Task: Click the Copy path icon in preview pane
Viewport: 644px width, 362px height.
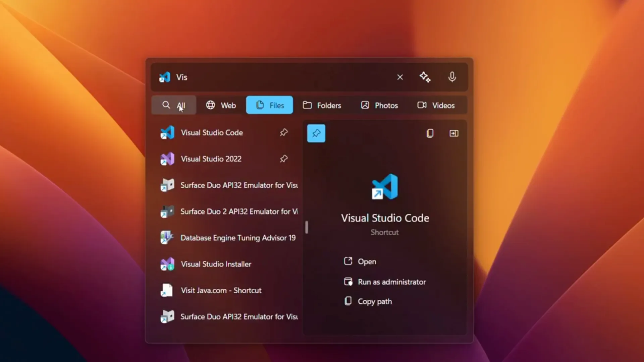Action: tap(348, 301)
